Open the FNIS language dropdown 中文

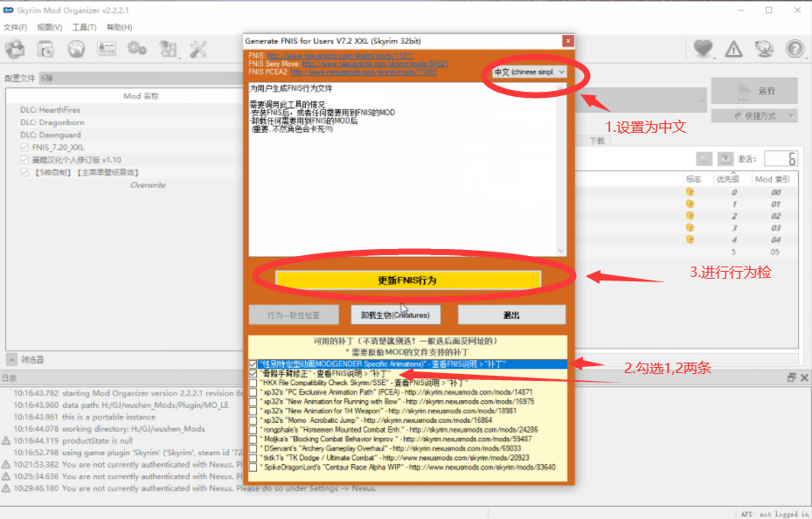[x=529, y=72]
